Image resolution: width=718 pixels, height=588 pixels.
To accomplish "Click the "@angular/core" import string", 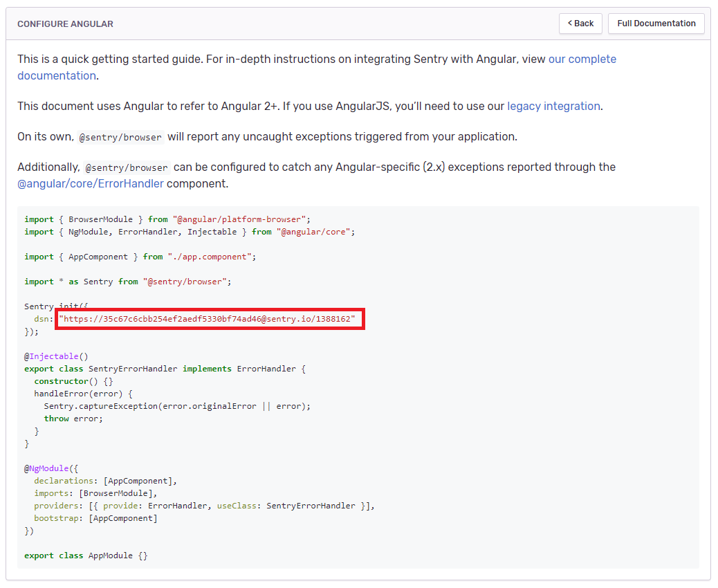I will click(x=313, y=232).
